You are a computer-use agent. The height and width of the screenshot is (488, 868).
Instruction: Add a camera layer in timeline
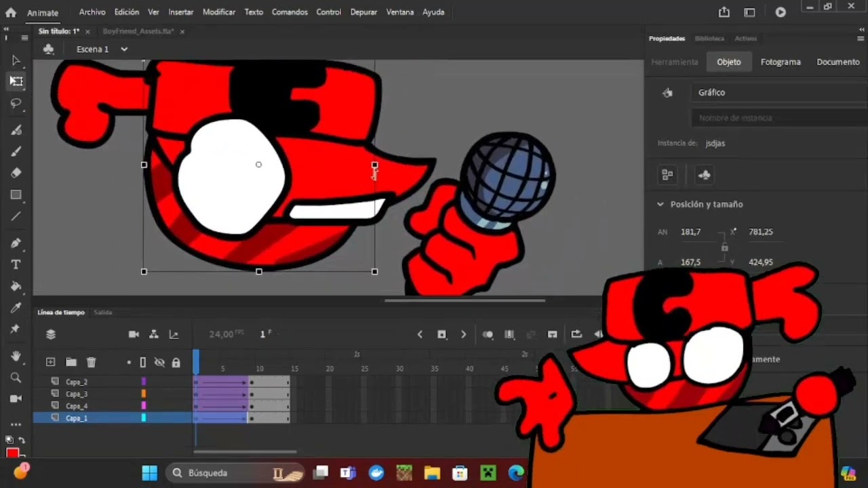(134, 334)
